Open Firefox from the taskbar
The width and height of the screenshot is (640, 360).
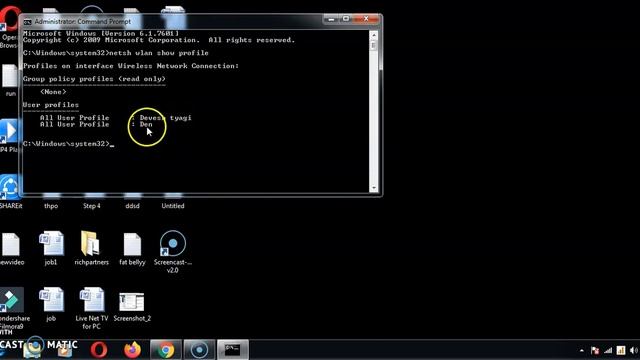132,350
